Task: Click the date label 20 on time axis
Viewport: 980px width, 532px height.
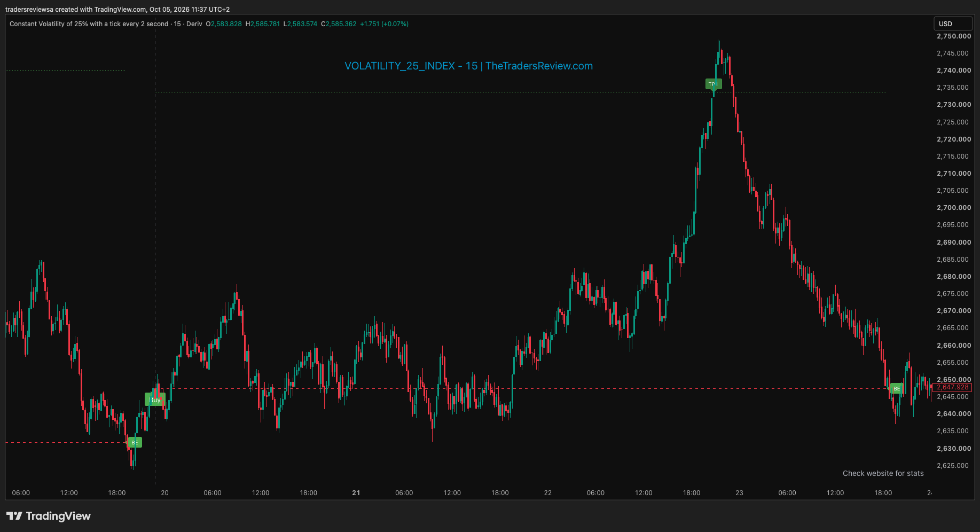Action: [x=164, y=492]
